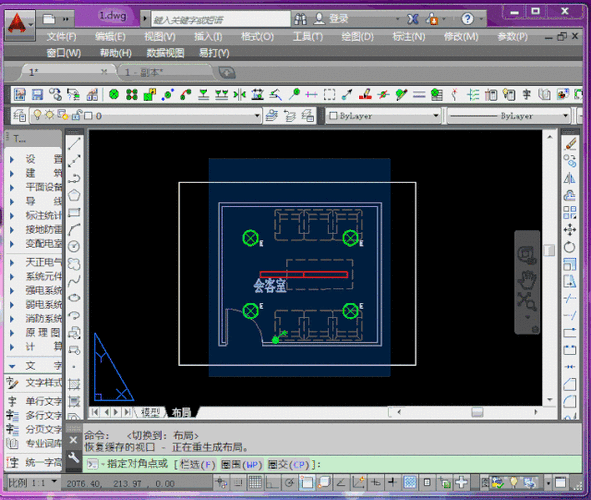Select the Polygon draw tool
The height and width of the screenshot is (500, 591).
pos(74,195)
